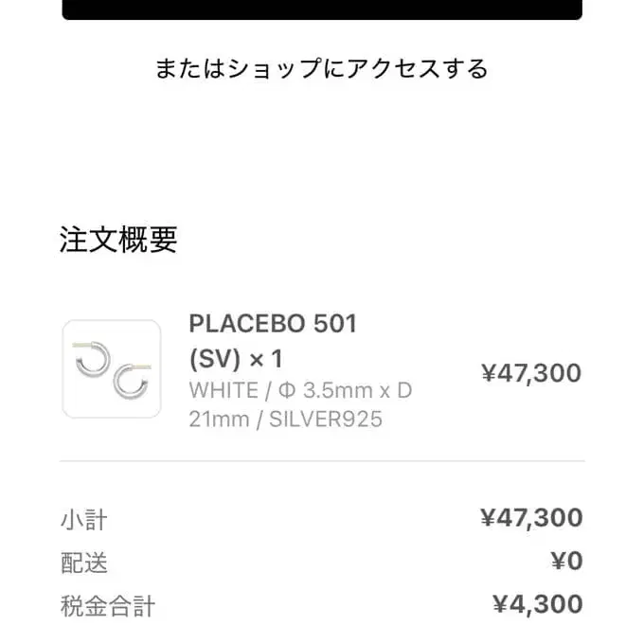The width and height of the screenshot is (644, 644).
Task: Tap the divider line below the product
Action: point(322,461)
